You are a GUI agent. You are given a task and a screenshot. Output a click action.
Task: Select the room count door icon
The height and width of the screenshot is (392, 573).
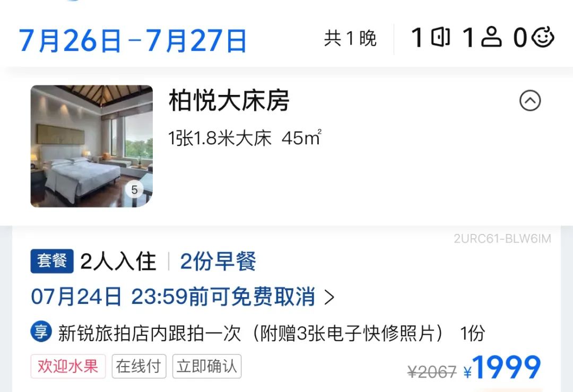(440, 37)
